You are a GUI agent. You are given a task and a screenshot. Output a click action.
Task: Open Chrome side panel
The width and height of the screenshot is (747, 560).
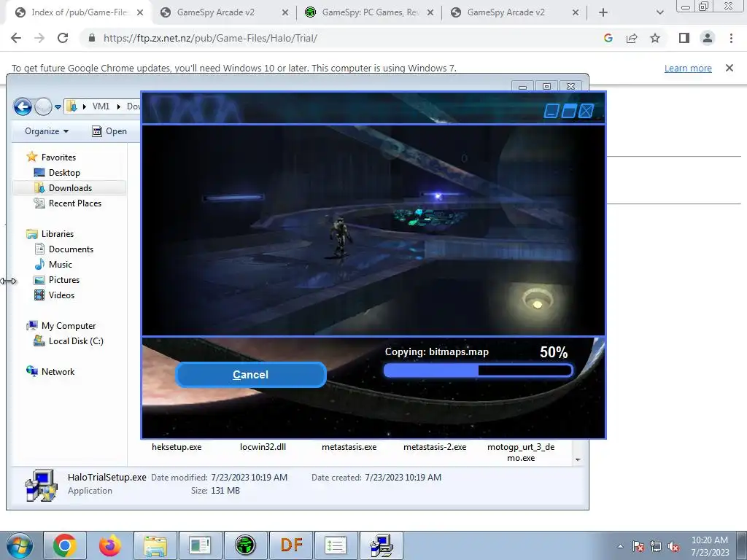[x=684, y=38]
